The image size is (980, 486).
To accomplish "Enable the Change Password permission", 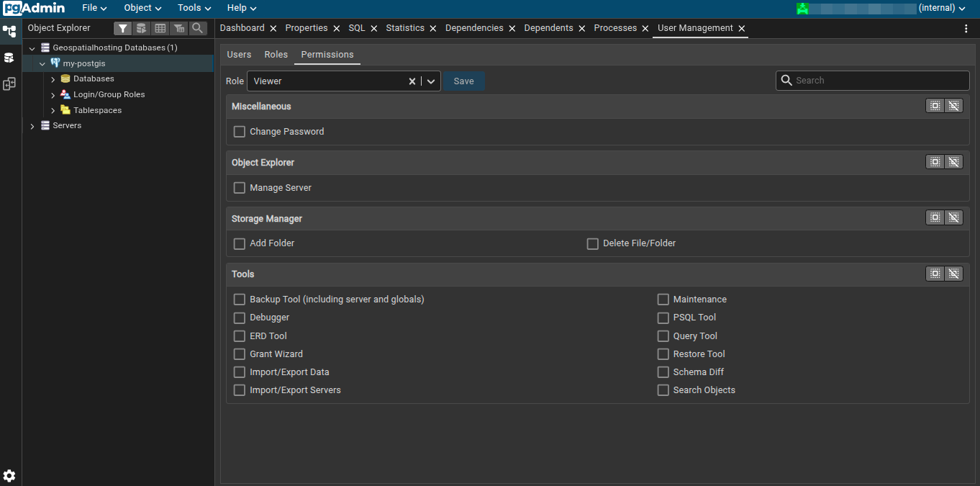I will pos(239,132).
